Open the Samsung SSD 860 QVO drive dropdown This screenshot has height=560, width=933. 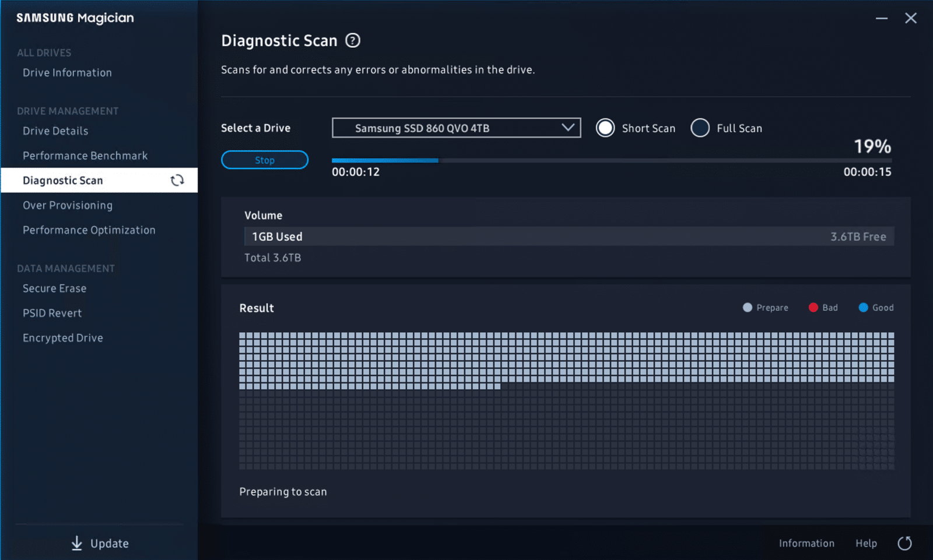(456, 128)
